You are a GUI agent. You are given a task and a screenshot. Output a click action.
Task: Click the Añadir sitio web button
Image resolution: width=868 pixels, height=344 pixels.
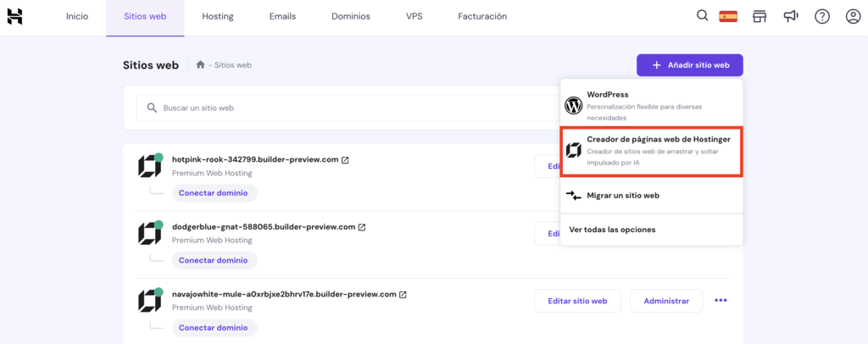[689, 65]
